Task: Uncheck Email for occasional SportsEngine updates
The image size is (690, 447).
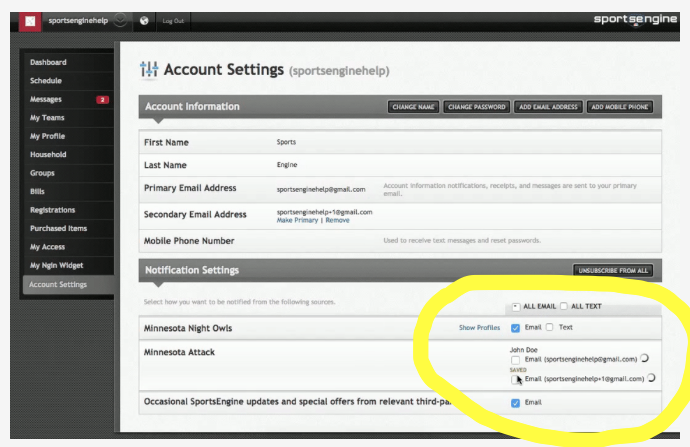Action: 515,403
